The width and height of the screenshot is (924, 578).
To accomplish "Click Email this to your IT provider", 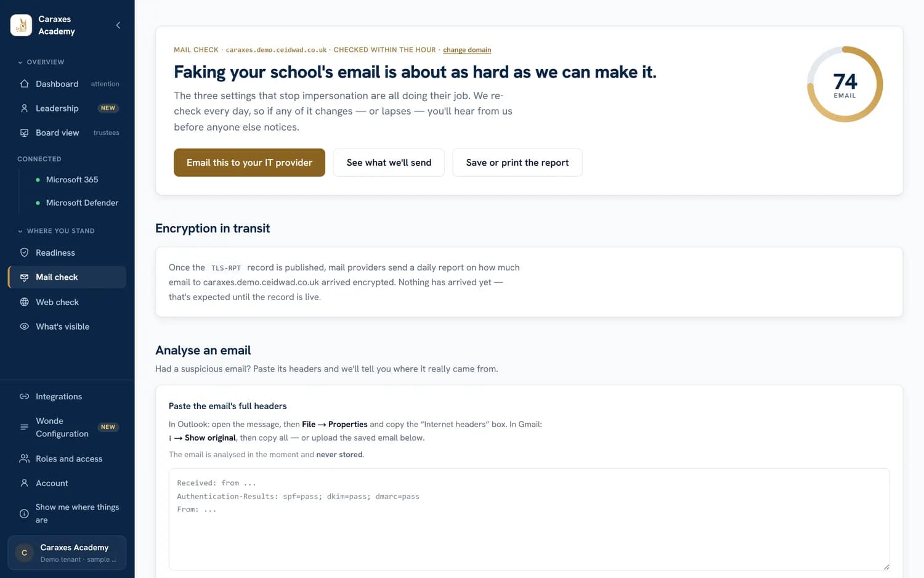I will (249, 163).
